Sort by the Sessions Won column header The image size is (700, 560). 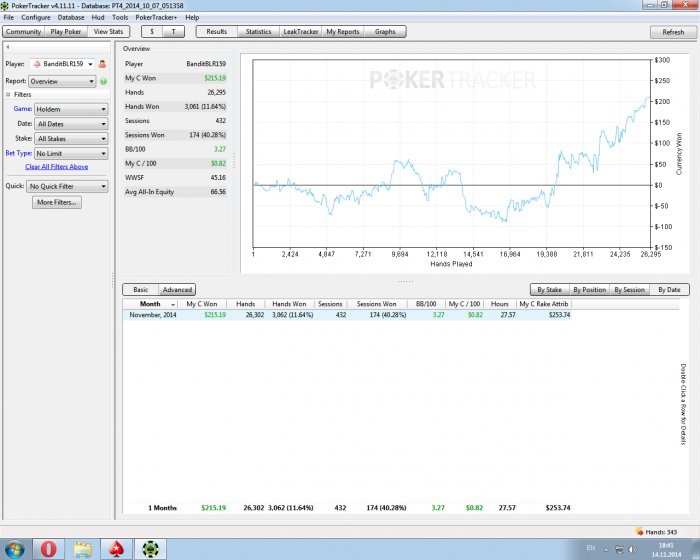(376, 304)
